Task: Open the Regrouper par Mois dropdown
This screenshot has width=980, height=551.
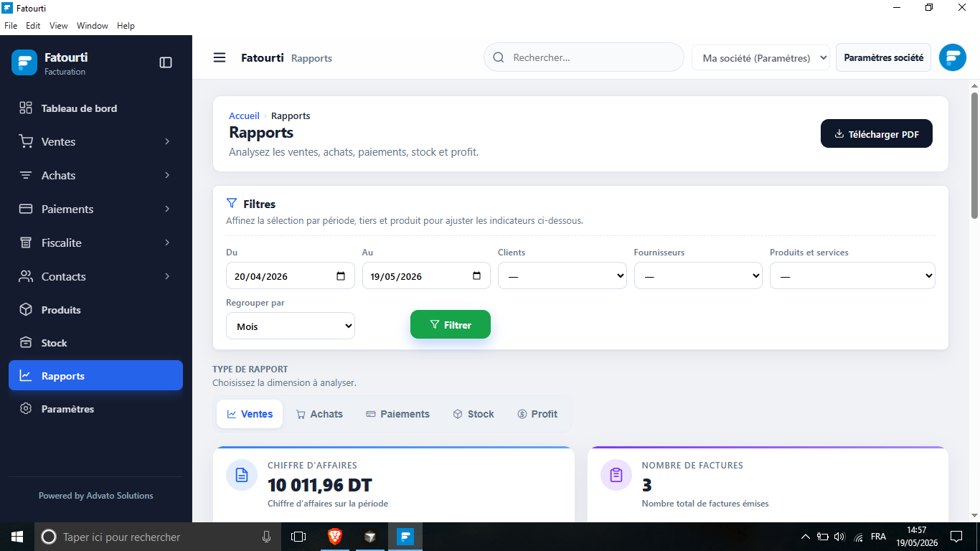Action: pos(291,326)
